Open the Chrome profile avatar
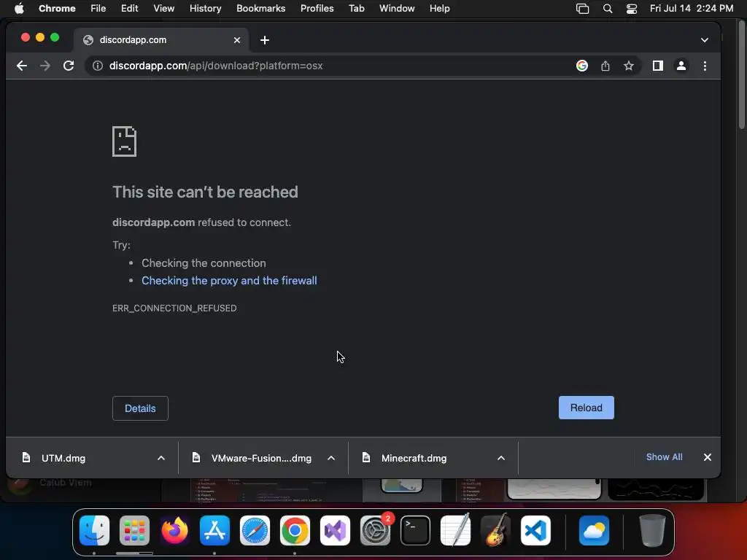 [x=681, y=66]
